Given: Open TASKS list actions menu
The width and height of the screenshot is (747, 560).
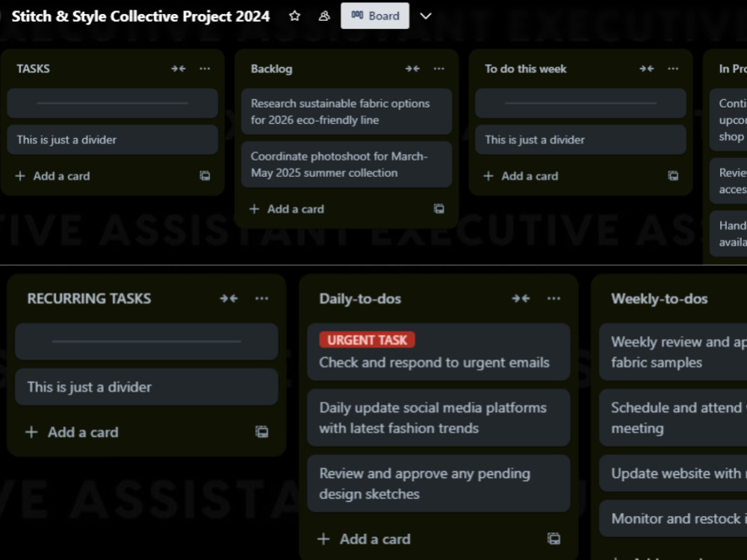Looking at the screenshot, I should [x=205, y=69].
